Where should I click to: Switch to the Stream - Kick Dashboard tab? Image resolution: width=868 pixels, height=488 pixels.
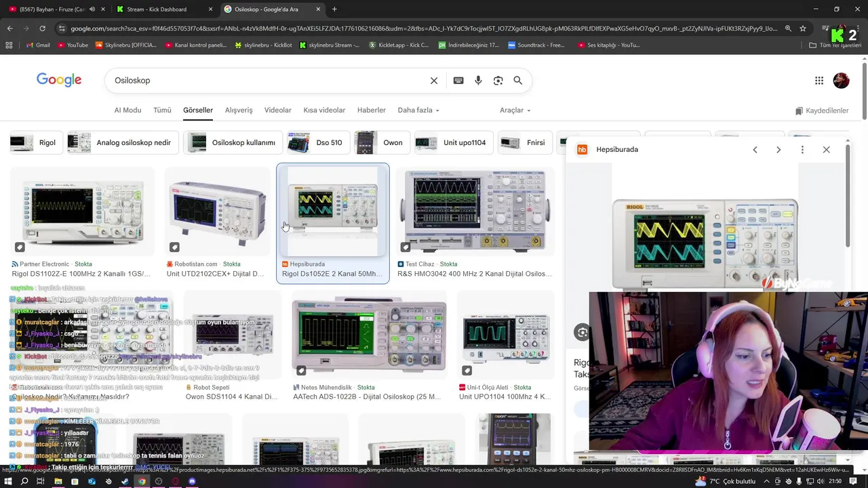tap(163, 9)
